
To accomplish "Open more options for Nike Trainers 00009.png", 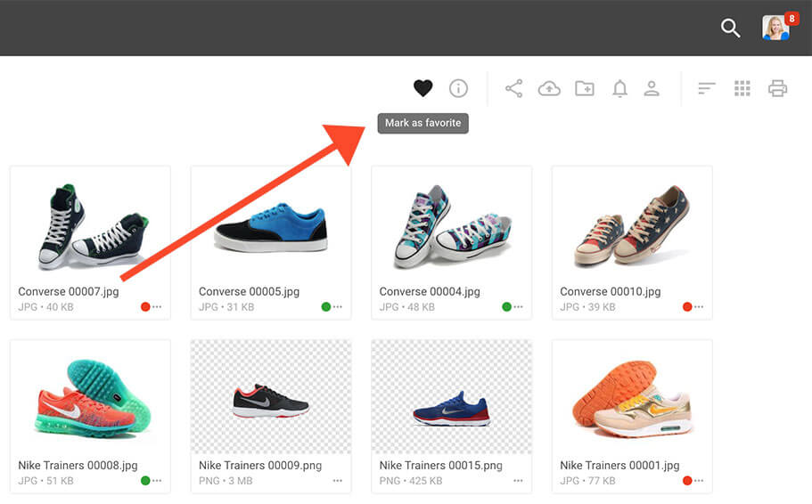I will (x=338, y=481).
